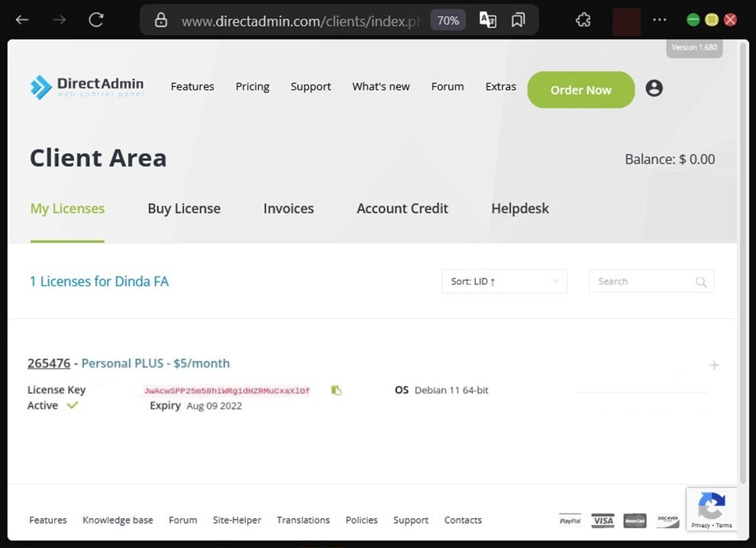Open the footer Policies link
The image size is (756, 548).
coord(361,520)
